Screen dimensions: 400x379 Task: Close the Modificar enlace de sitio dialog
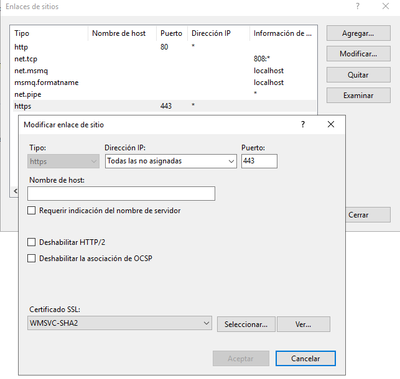click(x=331, y=125)
